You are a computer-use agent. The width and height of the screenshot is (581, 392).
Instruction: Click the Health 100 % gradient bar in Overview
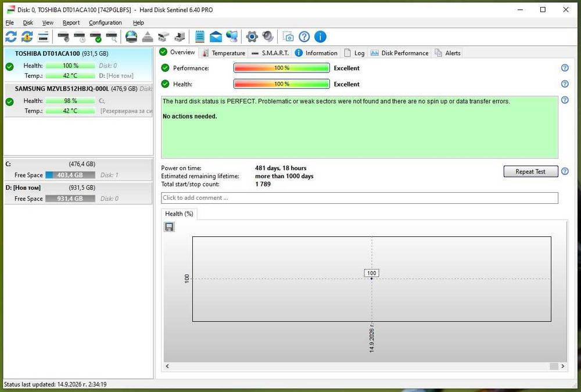pyautogui.click(x=282, y=84)
